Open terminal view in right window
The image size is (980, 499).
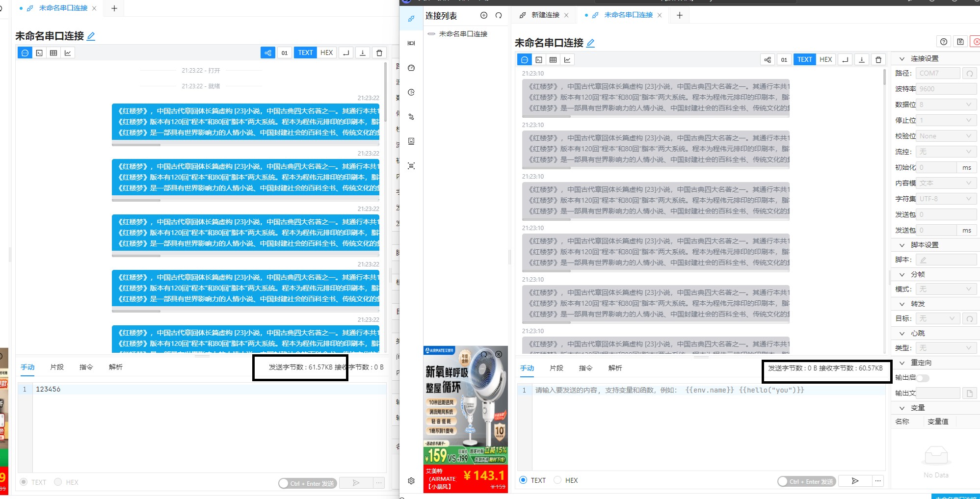(539, 60)
